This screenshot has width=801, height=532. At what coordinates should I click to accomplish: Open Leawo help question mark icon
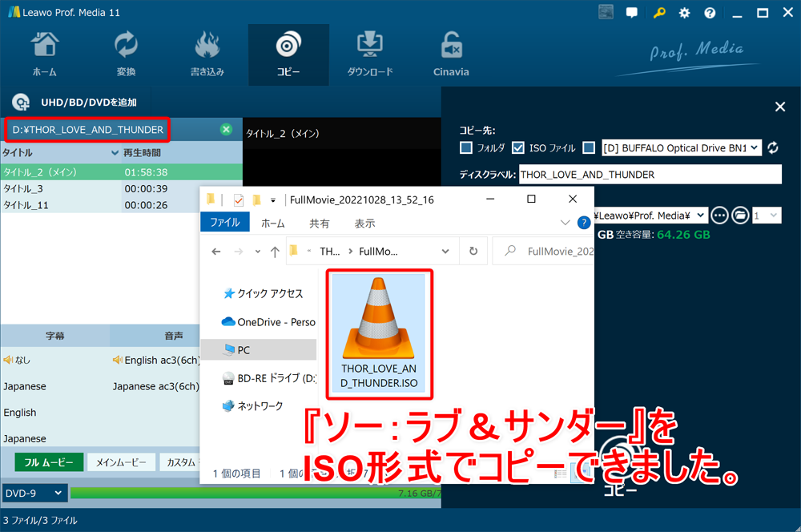click(710, 14)
